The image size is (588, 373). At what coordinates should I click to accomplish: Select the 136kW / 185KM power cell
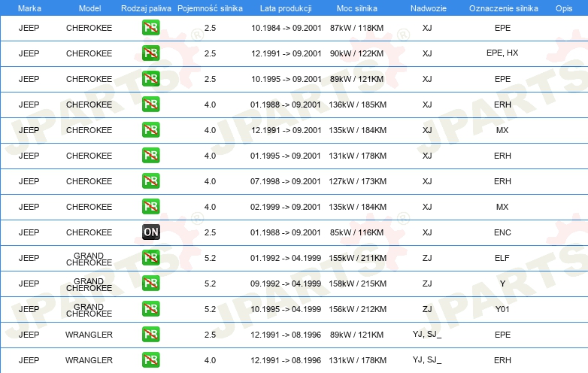(357, 105)
